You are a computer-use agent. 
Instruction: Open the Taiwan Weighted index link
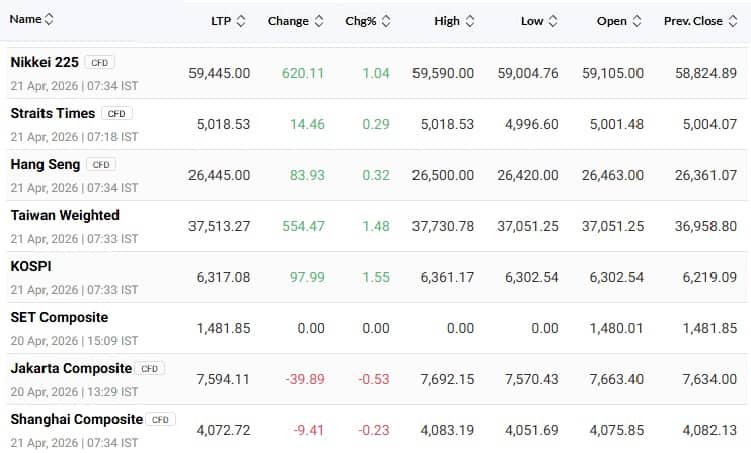[x=65, y=215]
